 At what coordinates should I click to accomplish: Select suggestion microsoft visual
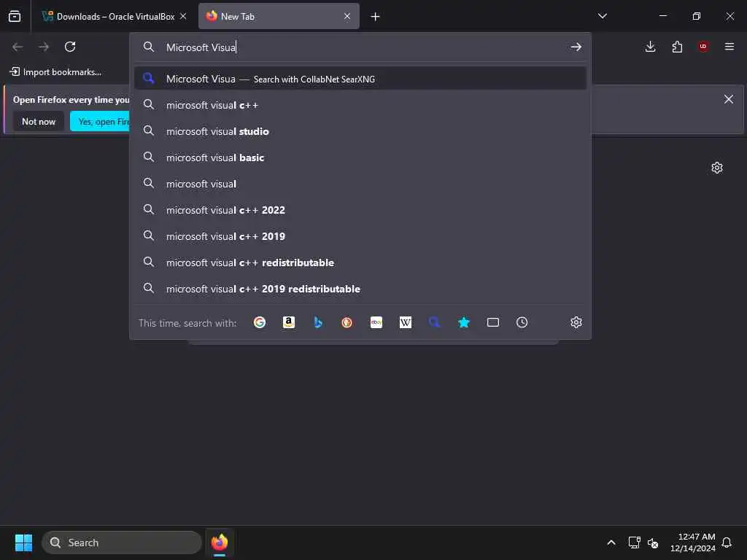pos(360,183)
